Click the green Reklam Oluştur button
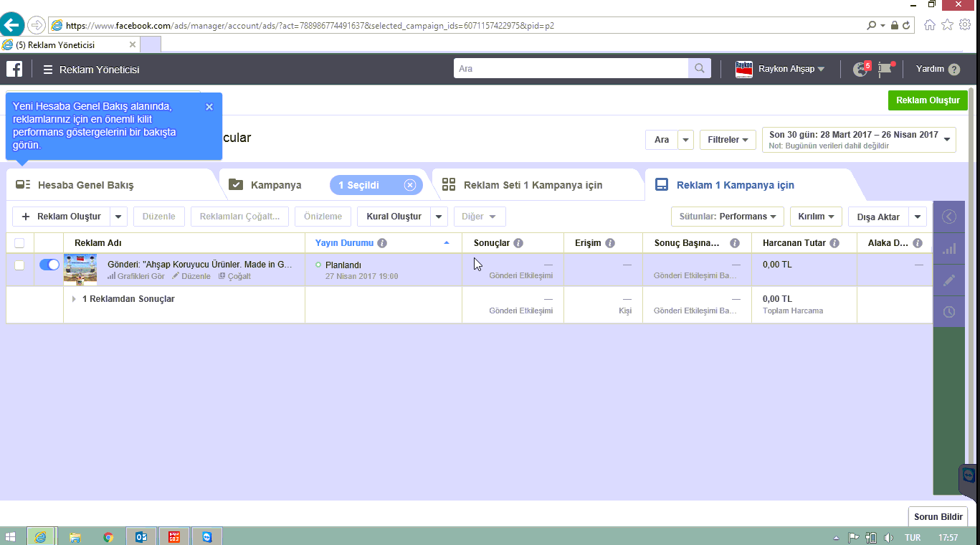 point(927,100)
